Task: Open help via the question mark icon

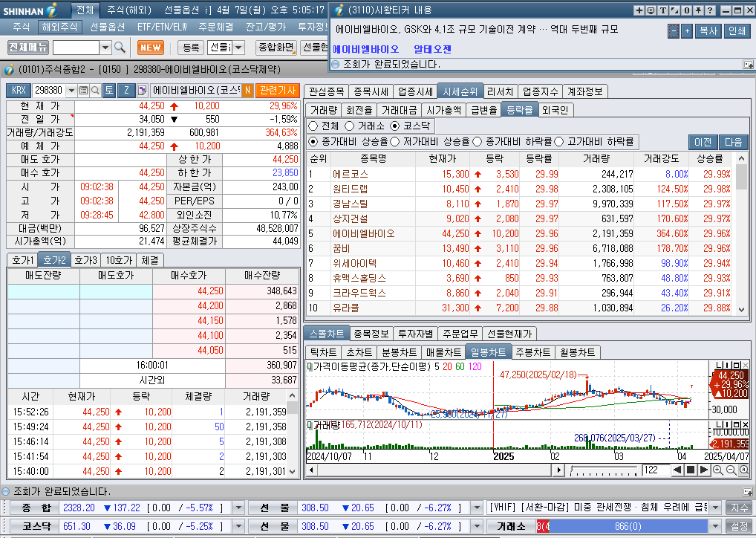Action: 710,10
